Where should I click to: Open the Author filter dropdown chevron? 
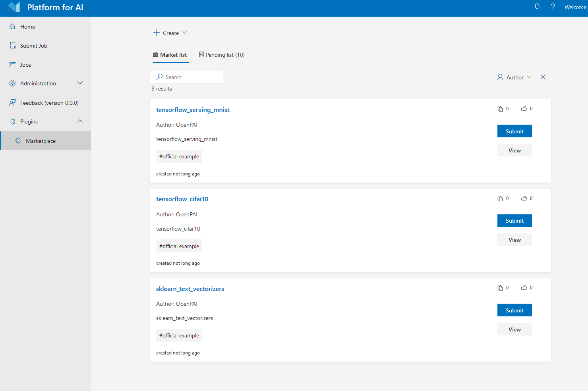[529, 77]
